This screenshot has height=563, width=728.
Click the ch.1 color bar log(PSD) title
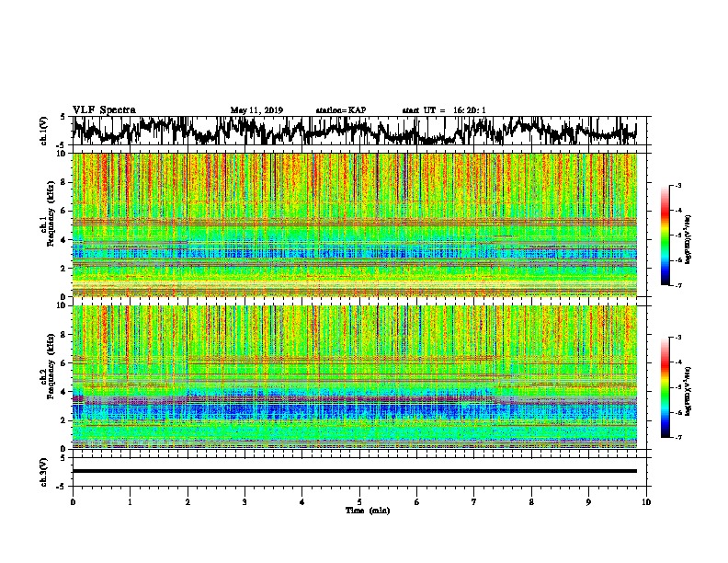pyautogui.click(x=688, y=240)
